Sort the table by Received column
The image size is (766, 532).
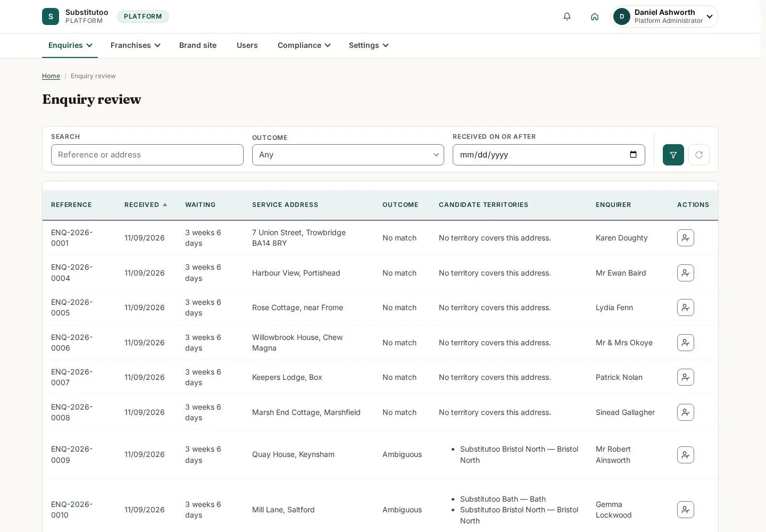(x=145, y=205)
